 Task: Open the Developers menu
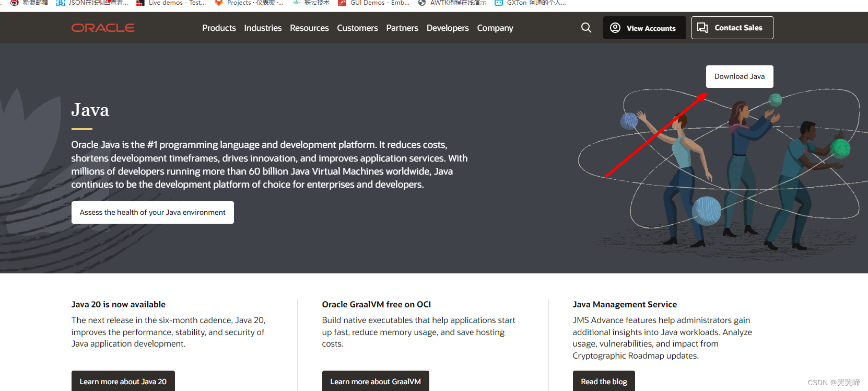pyautogui.click(x=448, y=28)
